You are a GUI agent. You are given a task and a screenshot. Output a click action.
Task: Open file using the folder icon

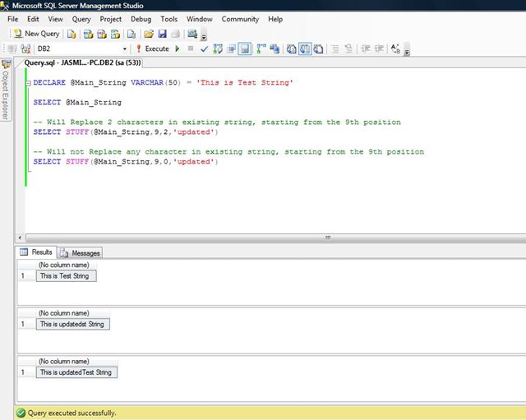pyautogui.click(x=148, y=34)
